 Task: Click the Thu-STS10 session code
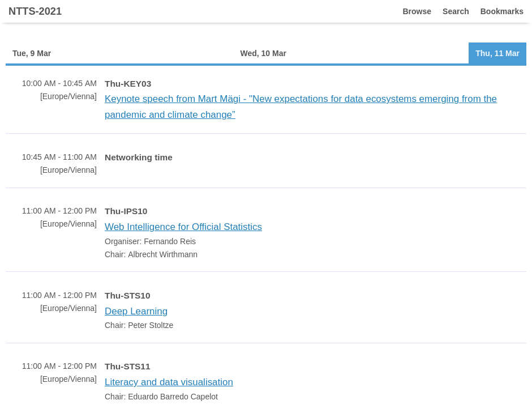click(x=127, y=296)
